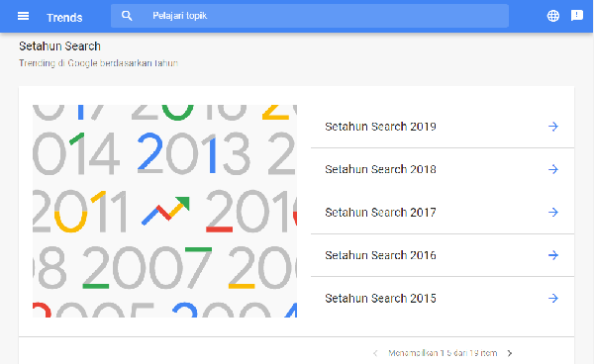The height and width of the screenshot is (364, 594).
Task: Focus the Pelajari topik search field
Action: click(310, 16)
